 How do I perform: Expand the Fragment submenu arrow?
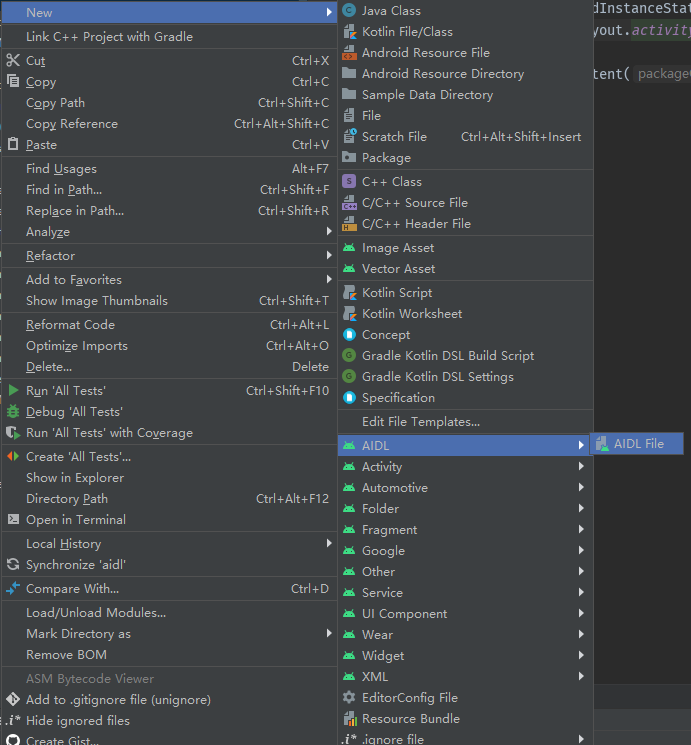point(581,529)
